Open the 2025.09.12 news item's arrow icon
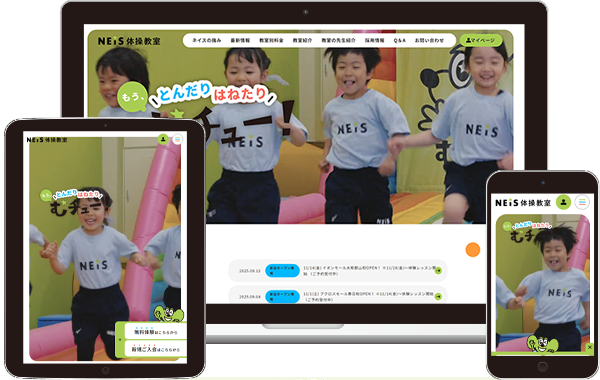 (438, 271)
